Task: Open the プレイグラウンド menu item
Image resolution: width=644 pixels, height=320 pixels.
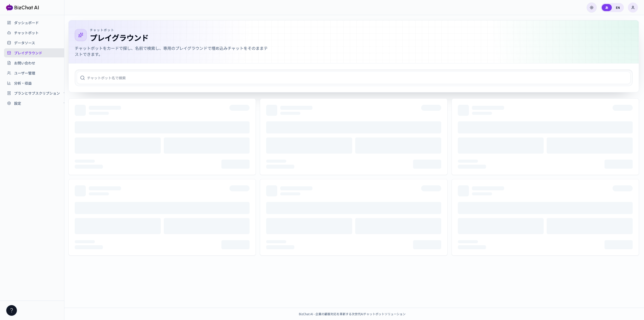Action: [34, 53]
